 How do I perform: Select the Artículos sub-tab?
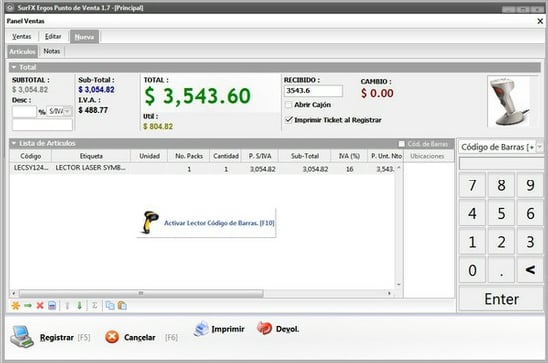click(22, 52)
